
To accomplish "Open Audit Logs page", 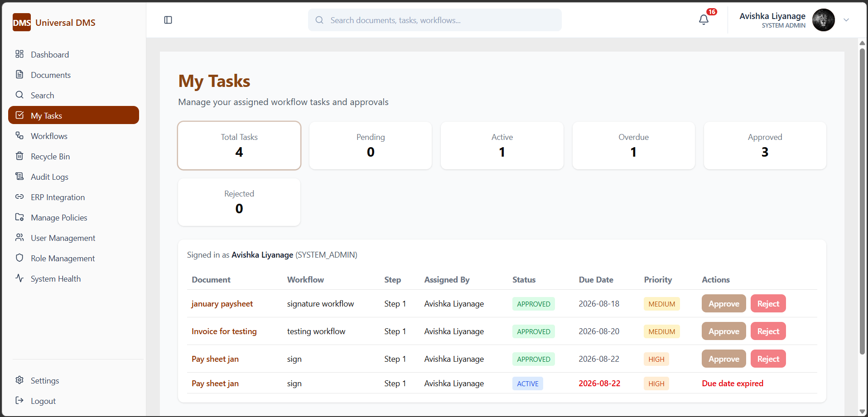I will click(73, 177).
